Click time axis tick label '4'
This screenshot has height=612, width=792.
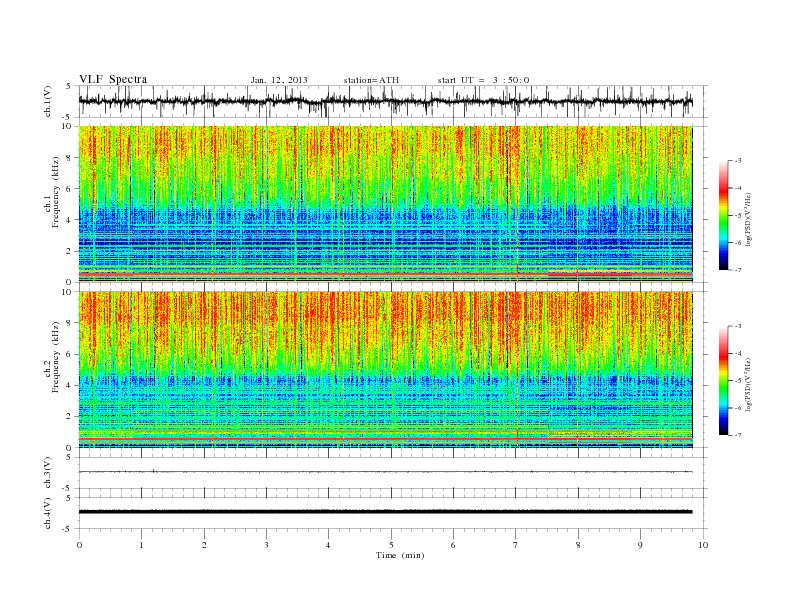329,545
